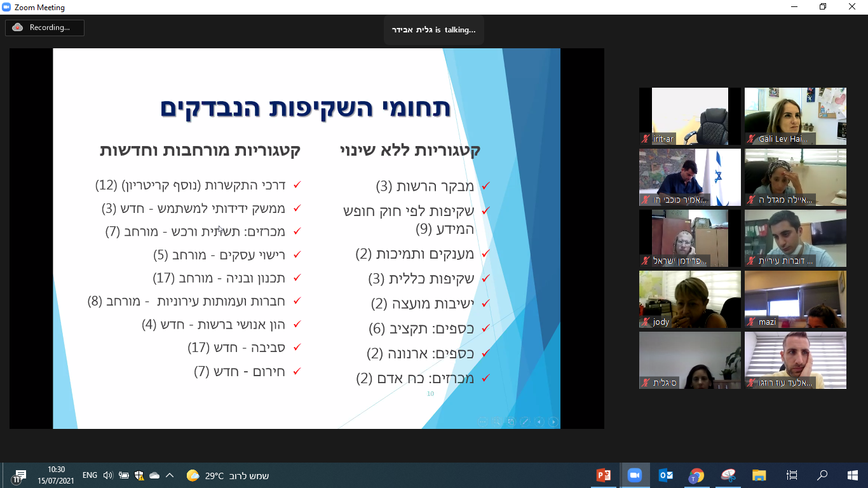Image resolution: width=868 pixels, height=488 pixels.
Task: Click the Recording indicator in Zoom
Action: click(44, 27)
